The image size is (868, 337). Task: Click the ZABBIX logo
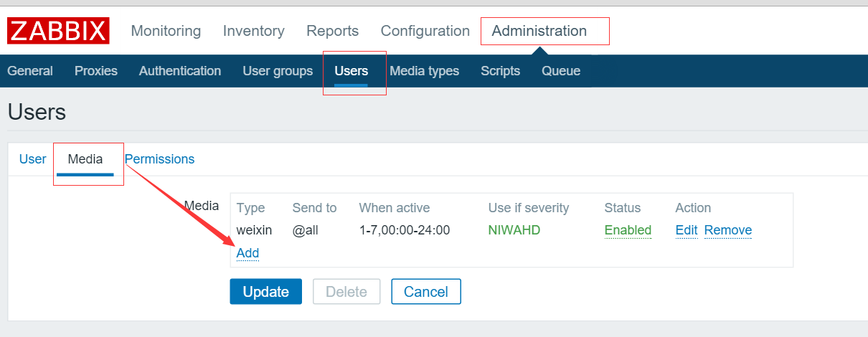58,31
